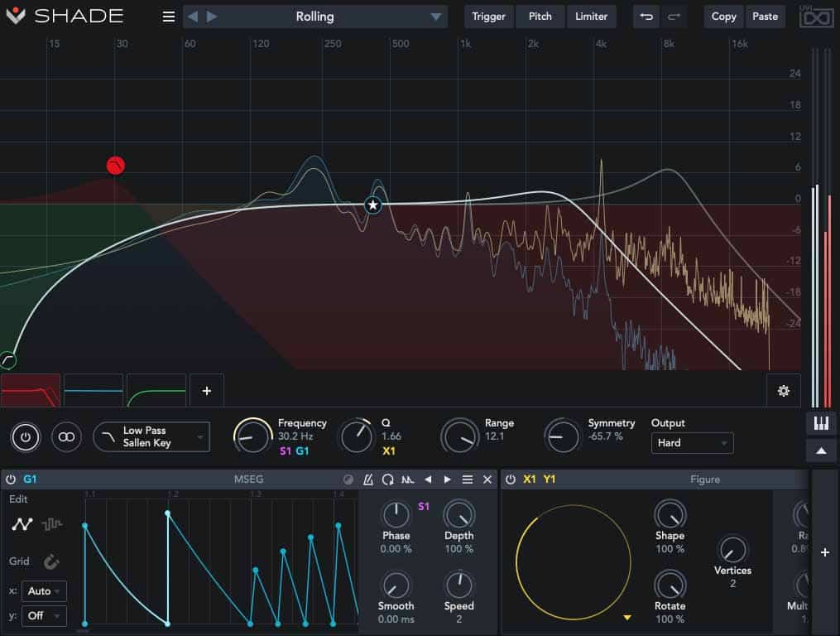Click the MSEG Phase knob
Viewport: 840px width, 636px height.
point(396,515)
